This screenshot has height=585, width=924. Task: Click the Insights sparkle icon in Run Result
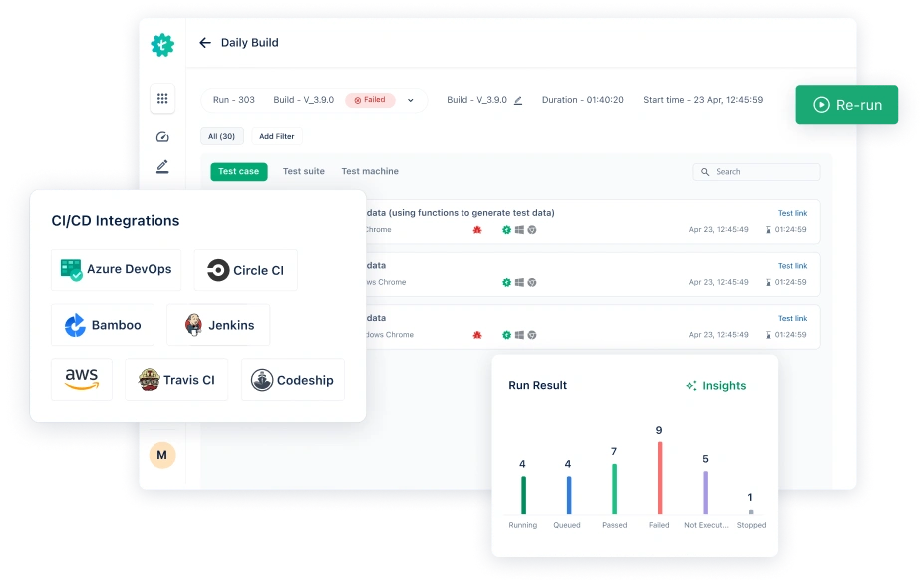[x=691, y=386]
